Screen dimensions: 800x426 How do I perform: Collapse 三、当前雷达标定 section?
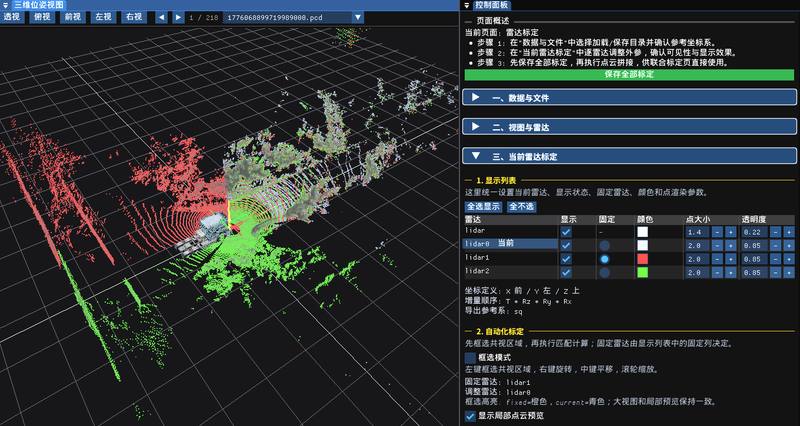coord(630,156)
